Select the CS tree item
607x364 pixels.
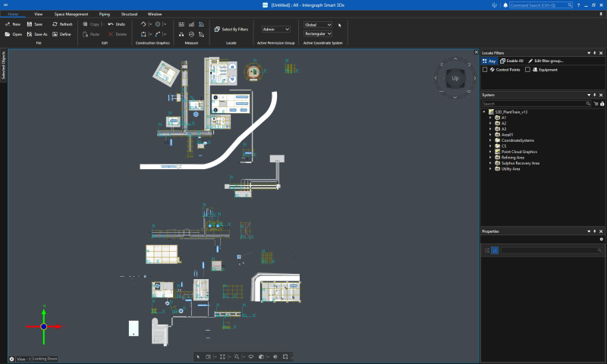click(504, 146)
